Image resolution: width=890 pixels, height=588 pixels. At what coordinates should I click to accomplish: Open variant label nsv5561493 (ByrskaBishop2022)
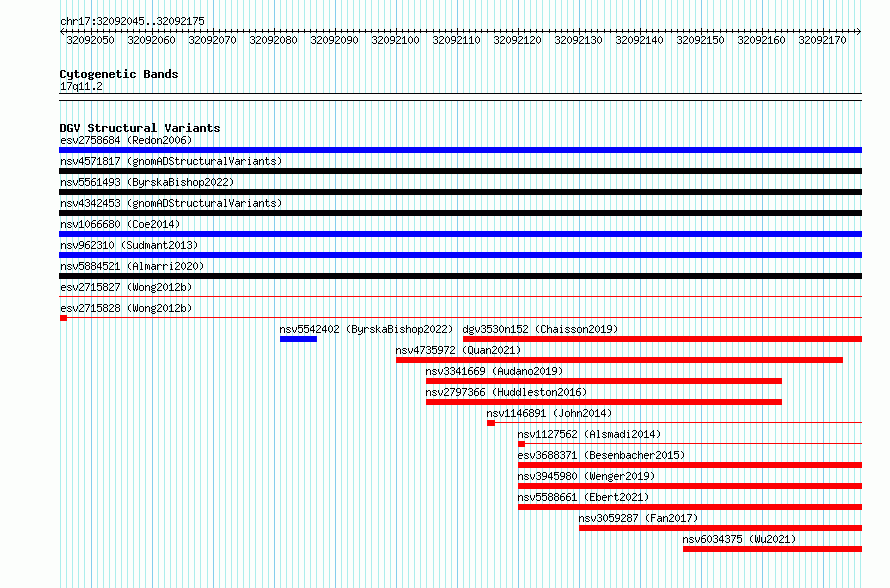[147, 182]
